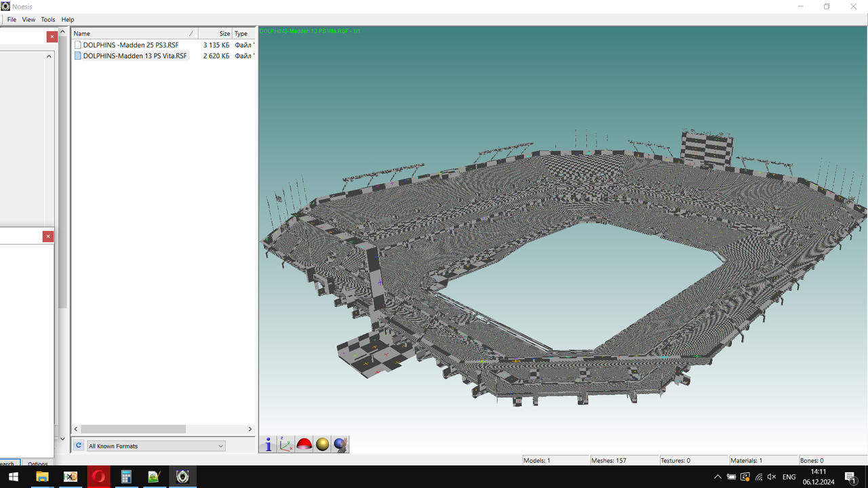
Task: Open the Calculator from taskbar
Action: (126, 477)
